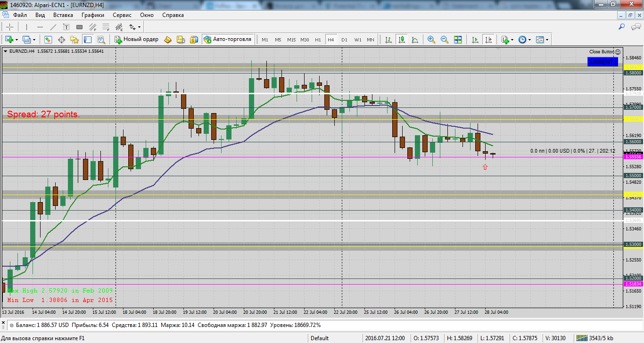Switch to candlestick chart view

click(402, 40)
